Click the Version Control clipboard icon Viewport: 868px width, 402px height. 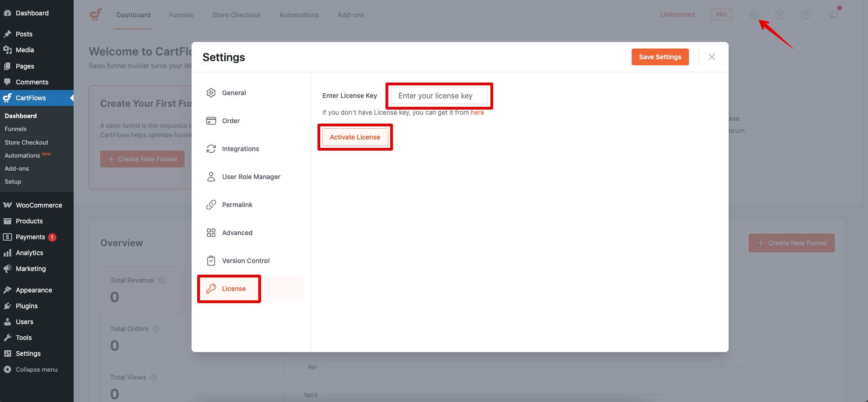pyautogui.click(x=211, y=261)
